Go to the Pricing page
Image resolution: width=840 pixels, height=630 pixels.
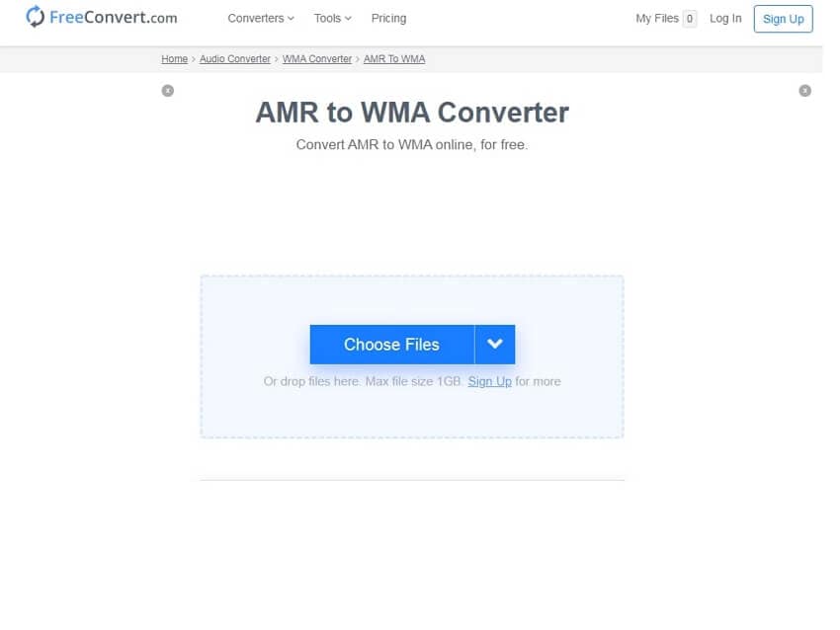click(x=389, y=18)
